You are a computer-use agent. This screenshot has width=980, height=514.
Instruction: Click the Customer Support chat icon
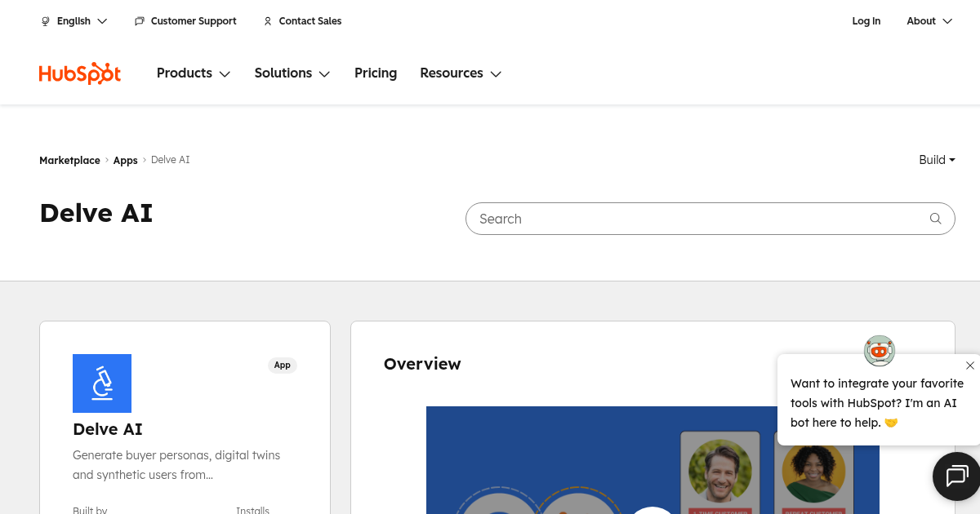pyautogui.click(x=140, y=21)
